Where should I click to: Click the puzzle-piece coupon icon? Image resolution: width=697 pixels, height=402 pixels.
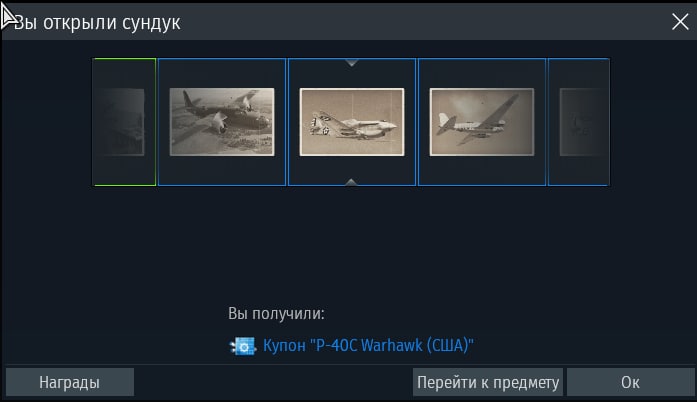coord(243,346)
